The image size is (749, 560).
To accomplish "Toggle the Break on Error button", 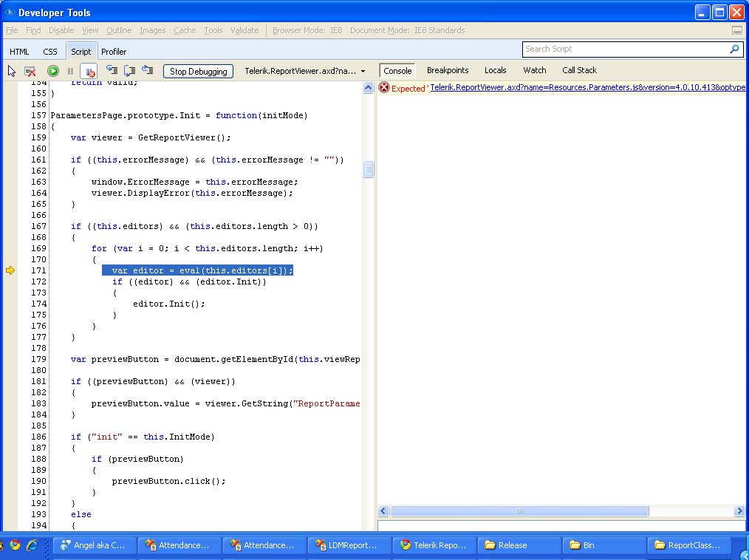I will [x=89, y=71].
